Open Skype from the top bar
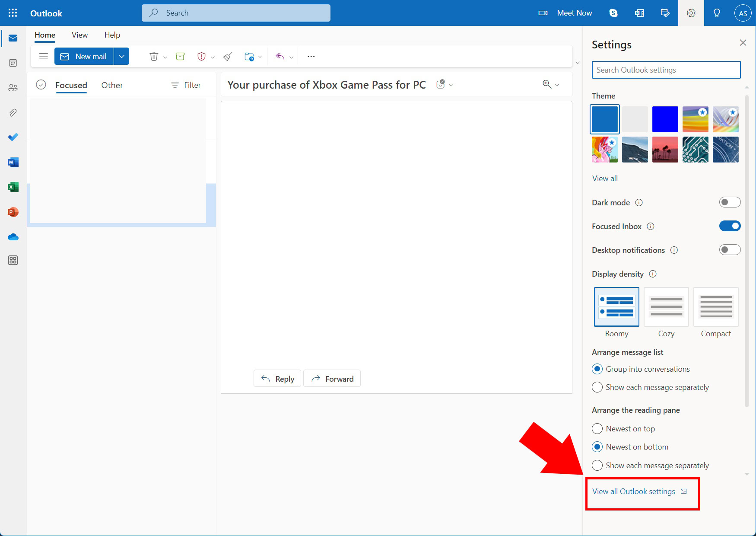The image size is (756, 536). [x=613, y=13]
